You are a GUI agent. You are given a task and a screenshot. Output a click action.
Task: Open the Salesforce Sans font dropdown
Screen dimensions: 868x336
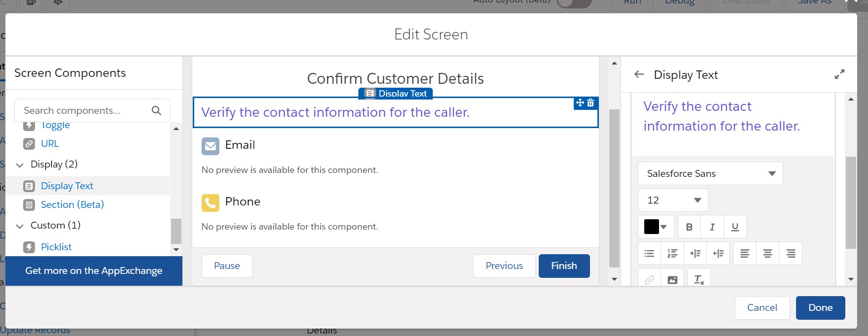(x=710, y=173)
